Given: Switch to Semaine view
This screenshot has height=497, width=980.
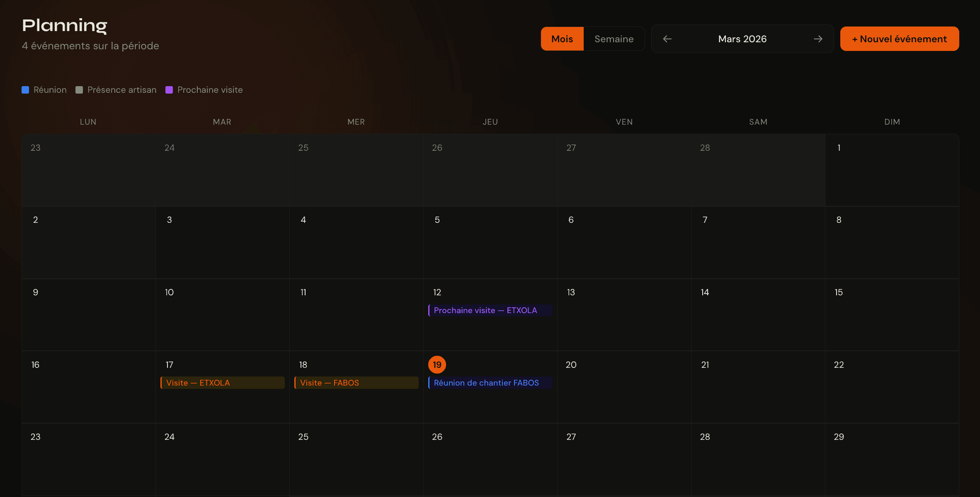Looking at the screenshot, I should pos(614,39).
